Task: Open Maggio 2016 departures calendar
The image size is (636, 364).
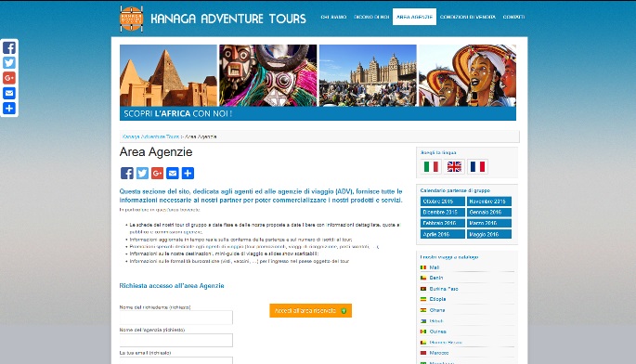Action: point(489,234)
